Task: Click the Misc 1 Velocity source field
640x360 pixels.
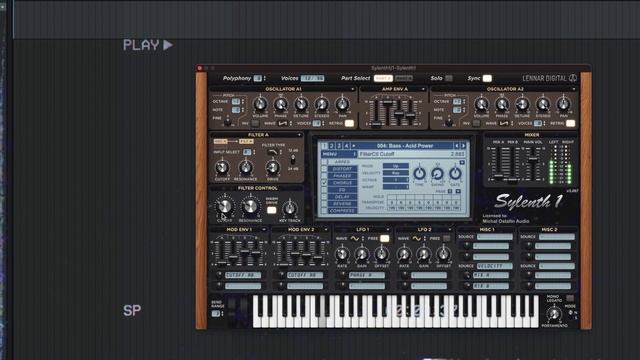Action: click(495, 266)
